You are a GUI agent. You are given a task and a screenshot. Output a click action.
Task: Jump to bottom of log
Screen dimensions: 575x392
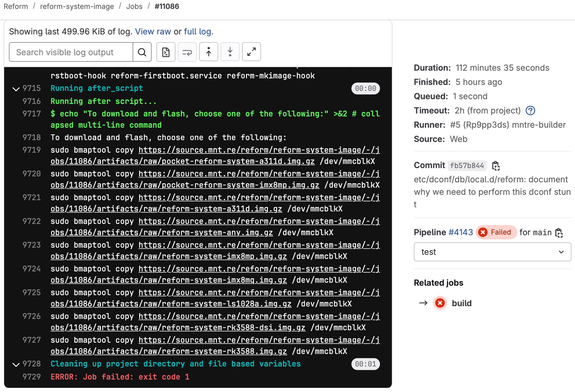click(x=230, y=52)
